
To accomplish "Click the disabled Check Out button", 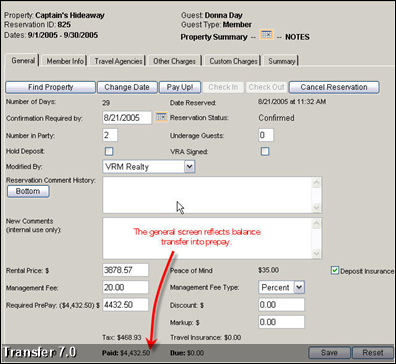I will pyautogui.click(x=267, y=87).
